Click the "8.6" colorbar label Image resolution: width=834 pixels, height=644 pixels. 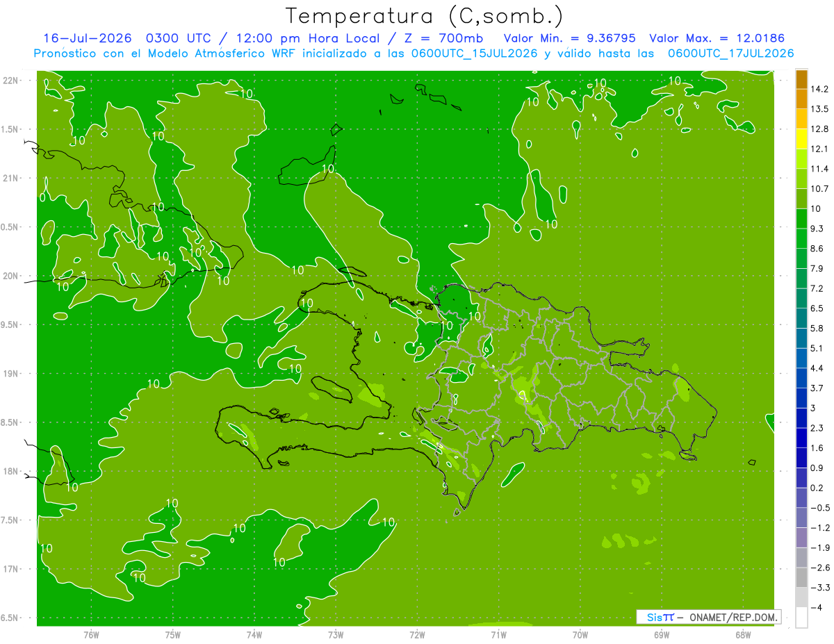pyautogui.click(x=818, y=249)
